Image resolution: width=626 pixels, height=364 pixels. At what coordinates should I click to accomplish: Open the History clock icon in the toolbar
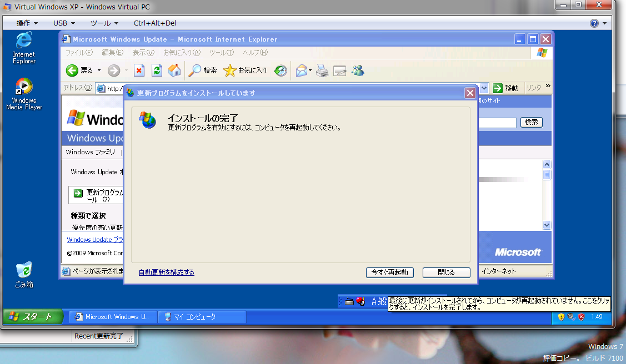(281, 70)
